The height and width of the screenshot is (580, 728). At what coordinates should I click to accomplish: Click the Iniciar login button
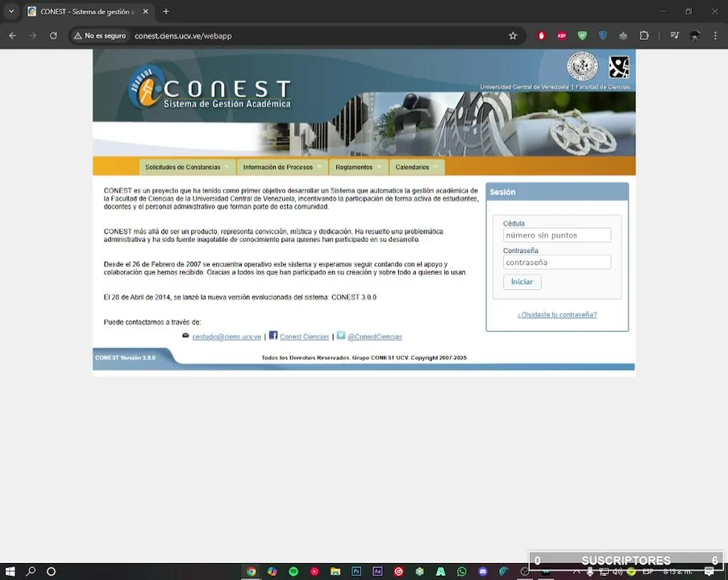click(x=522, y=282)
